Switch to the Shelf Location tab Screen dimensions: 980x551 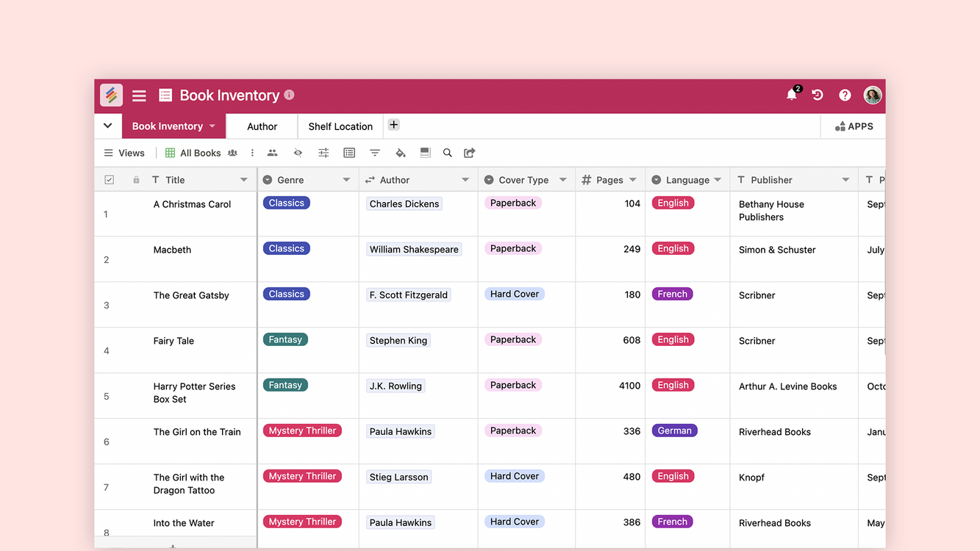pyautogui.click(x=340, y=126)
